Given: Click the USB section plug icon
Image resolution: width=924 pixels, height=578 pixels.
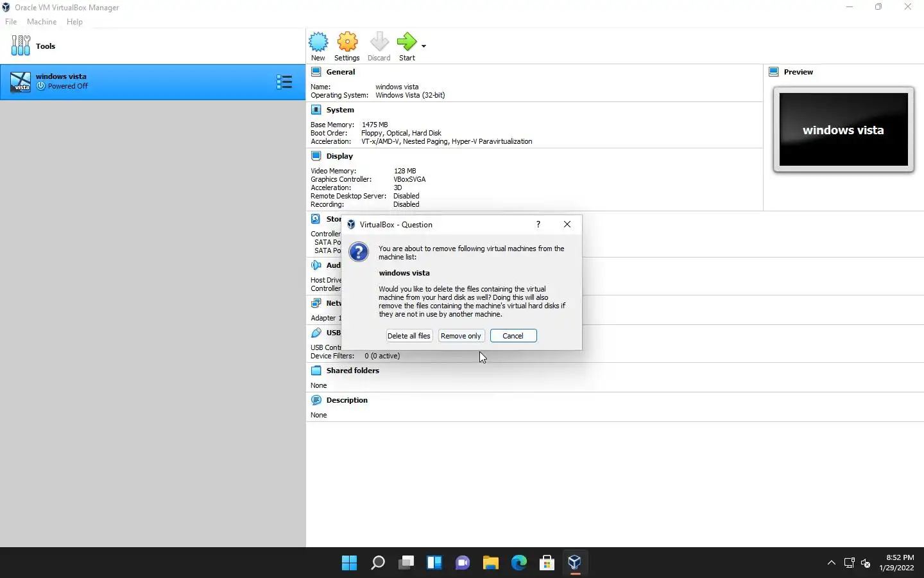Looking at the screenshot, I should click(x=316, y=333).
